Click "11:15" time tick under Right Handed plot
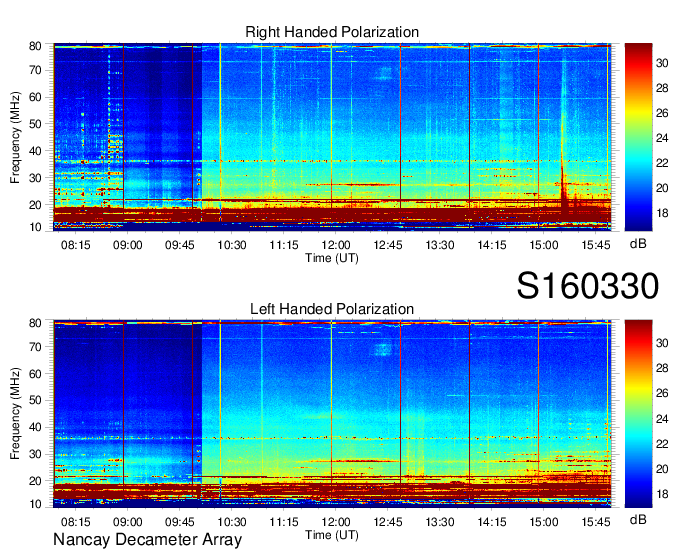The width and height of the screenshot is (680, 552). coord(284,245)
